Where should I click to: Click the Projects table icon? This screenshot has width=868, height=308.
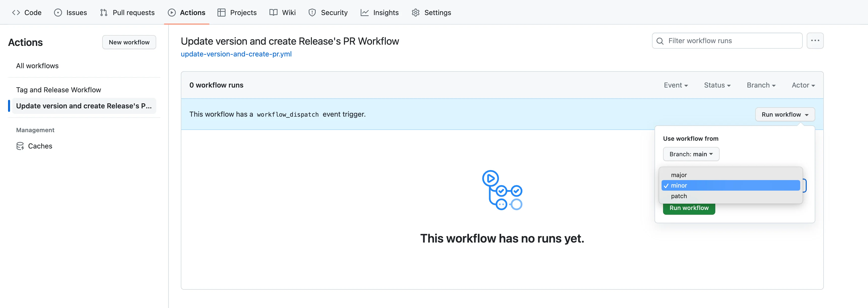(221, 13)
